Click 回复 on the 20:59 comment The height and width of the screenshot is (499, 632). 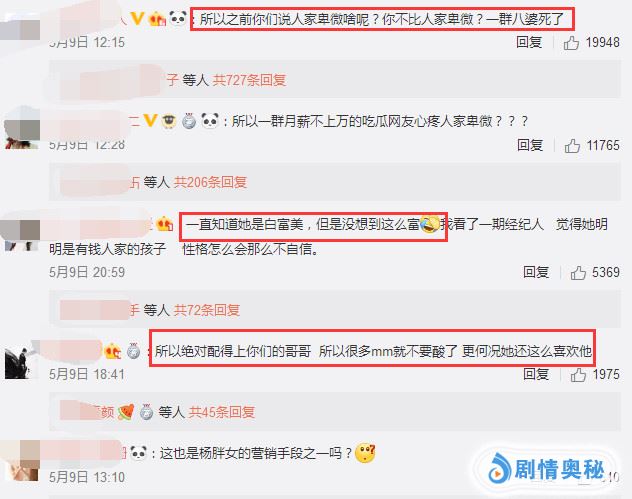536,272
